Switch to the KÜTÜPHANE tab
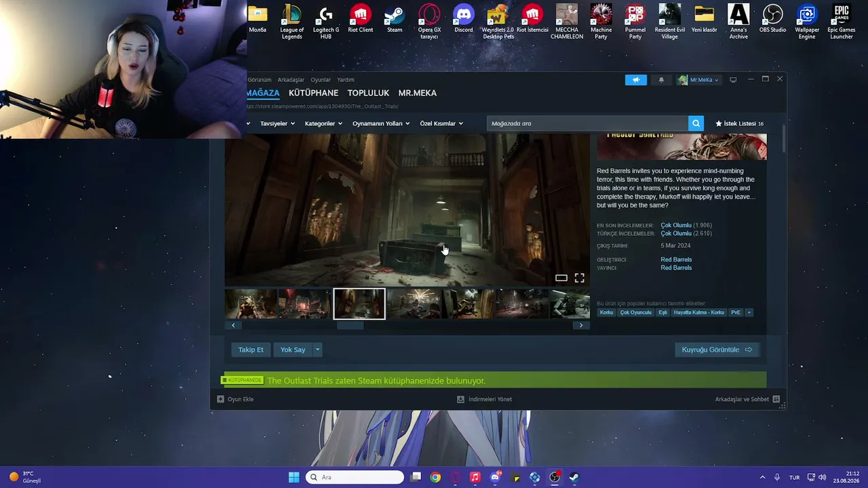The width and height of the screenshot is (868, 488). [313, 93]
